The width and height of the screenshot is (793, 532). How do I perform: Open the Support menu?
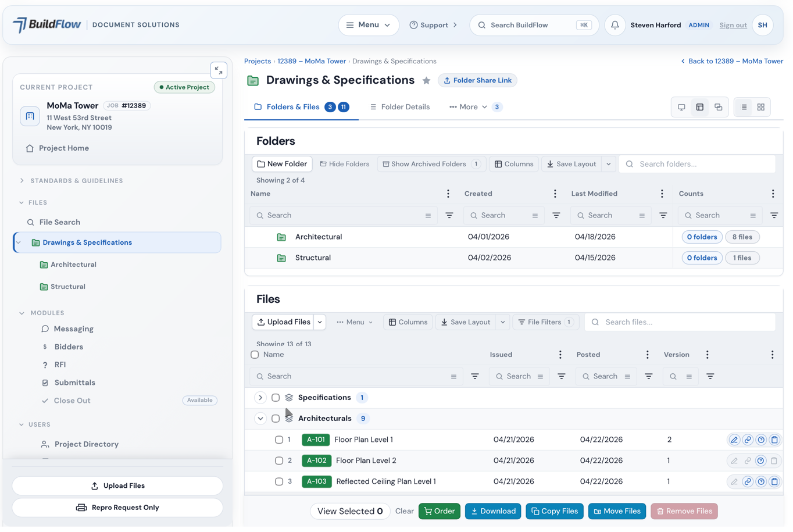433,25
